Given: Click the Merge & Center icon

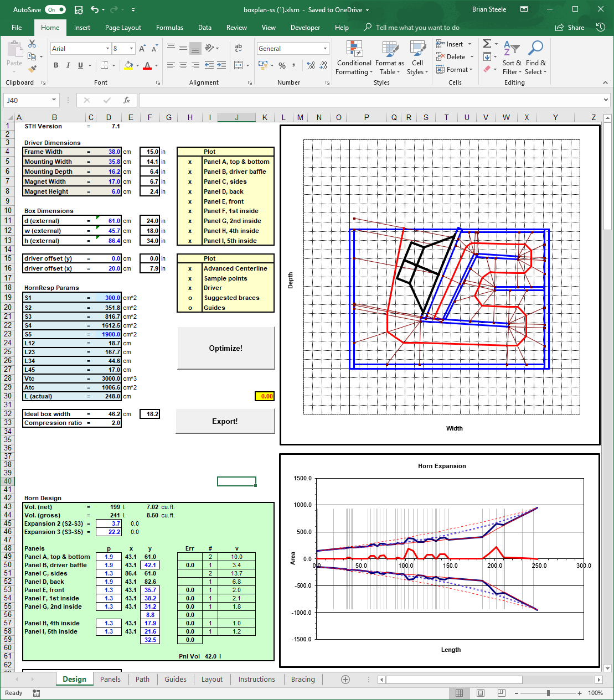Looking at the screenshot, I should [x=238, y=65].
